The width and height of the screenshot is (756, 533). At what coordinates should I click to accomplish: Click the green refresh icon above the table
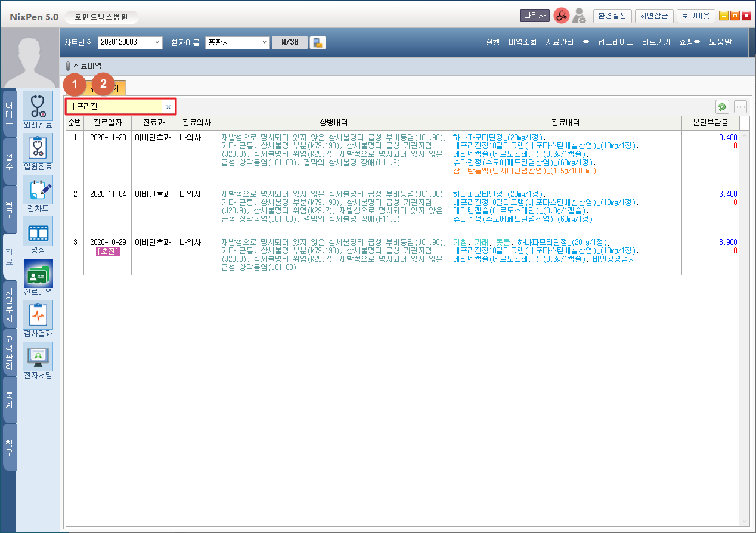point(722,107)
